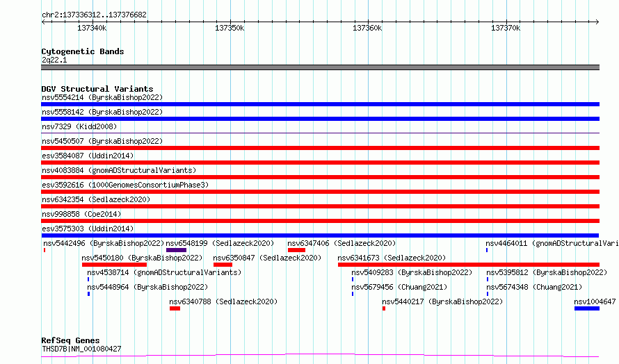Screen dimensions: 619x364
Task: Click the long red bar under nsv6341673
Action: 469,265
